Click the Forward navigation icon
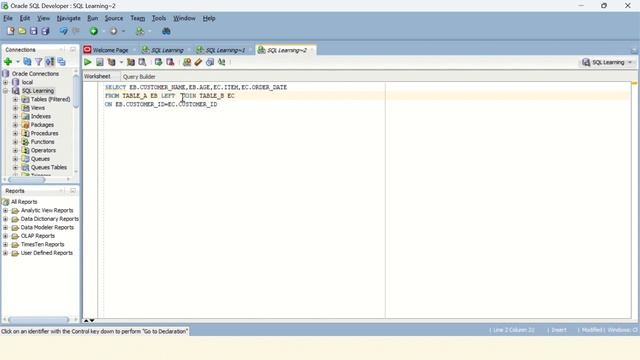This screenshot has height=360, width=640. [113, 31]
